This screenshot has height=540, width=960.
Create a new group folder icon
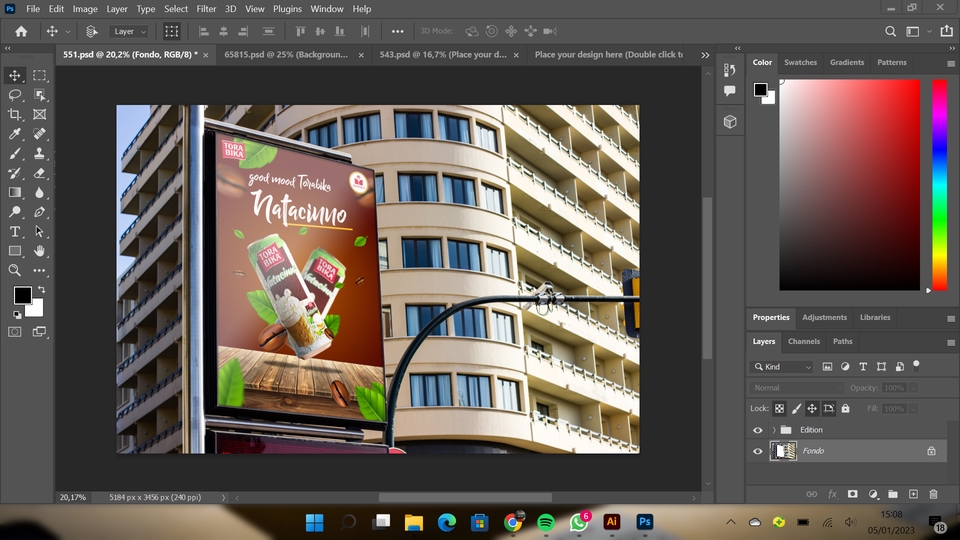(x=893, y=494)
